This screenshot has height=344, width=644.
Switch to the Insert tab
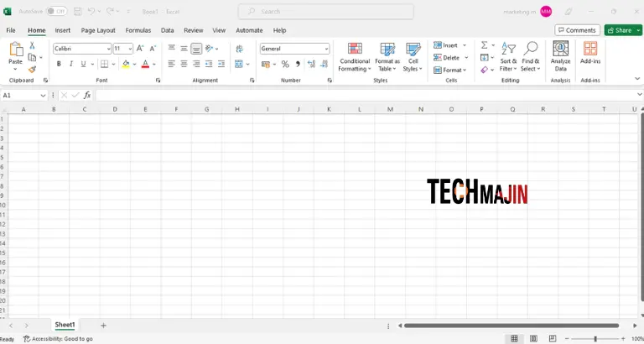point(63,30)
